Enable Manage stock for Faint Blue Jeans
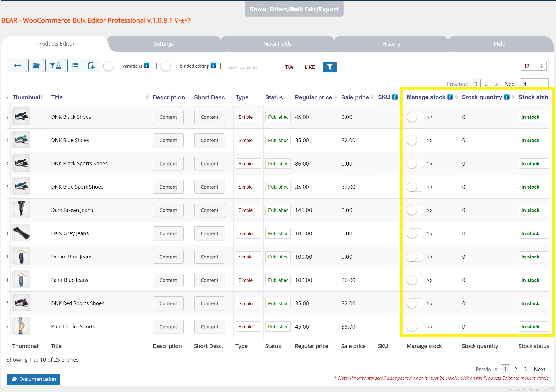Screen dimensions: 556x392 click(x=415, y=280)
